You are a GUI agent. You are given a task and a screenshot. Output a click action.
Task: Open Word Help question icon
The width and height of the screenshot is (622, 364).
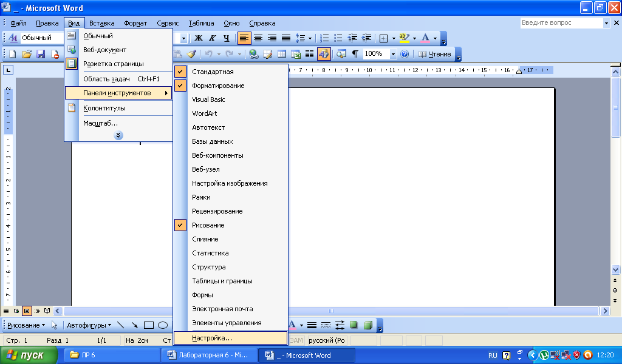coord(405,54)
